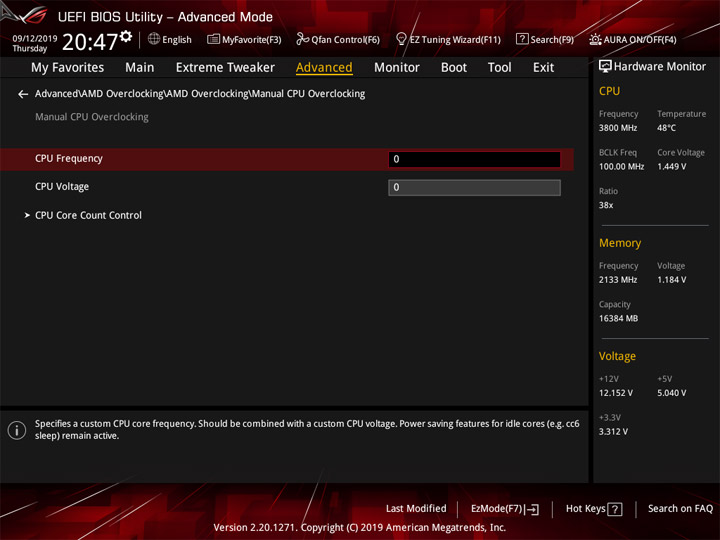This screenshot has width=720, height=540.
Task: Click the breadcrumb path text
Action: click(200, 94)
